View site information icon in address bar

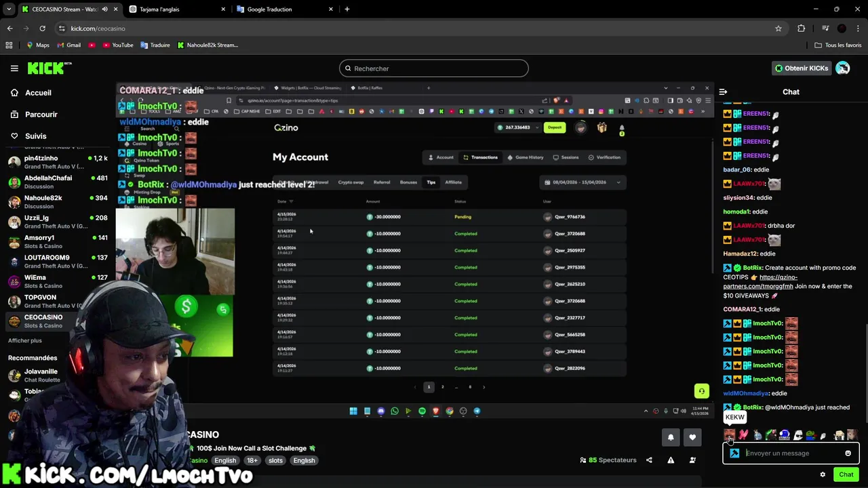(62, 28)
